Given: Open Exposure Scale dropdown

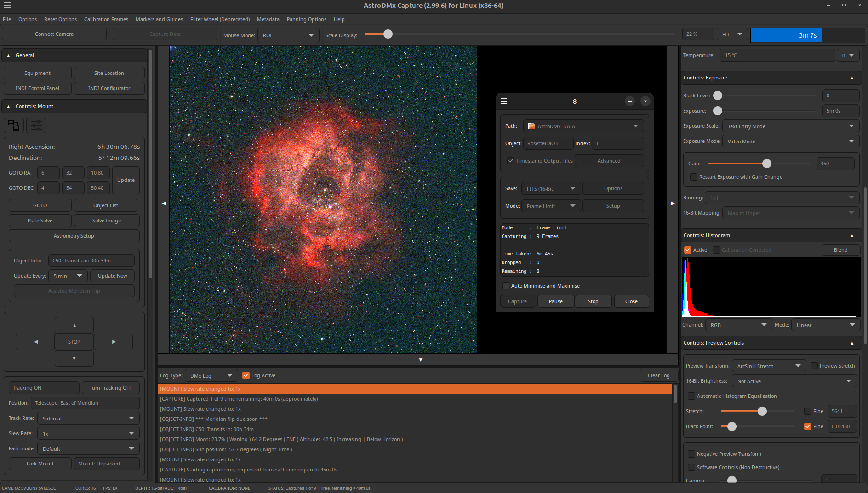Looking at the screenshot, I should click(x=790, y=126).
